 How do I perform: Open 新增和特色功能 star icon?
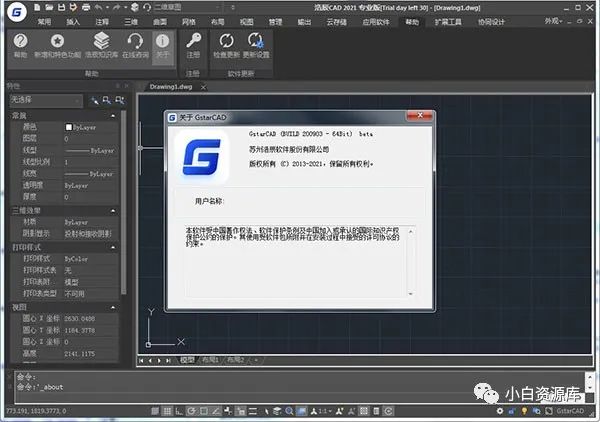pyautogui.click(x=57, y=41)
